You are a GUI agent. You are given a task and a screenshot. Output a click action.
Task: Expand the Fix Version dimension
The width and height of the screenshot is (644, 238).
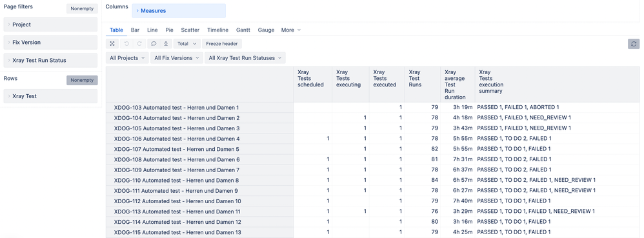click(x=50, y=43)
